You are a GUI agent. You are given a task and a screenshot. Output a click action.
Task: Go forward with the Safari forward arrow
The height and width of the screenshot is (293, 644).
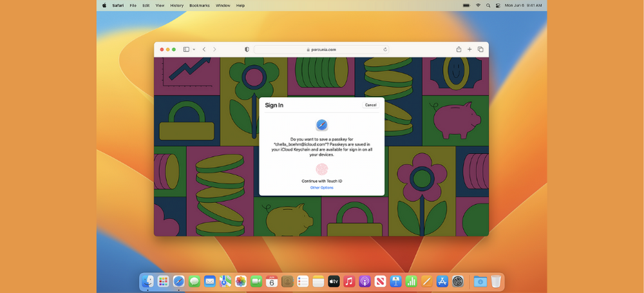214,50
